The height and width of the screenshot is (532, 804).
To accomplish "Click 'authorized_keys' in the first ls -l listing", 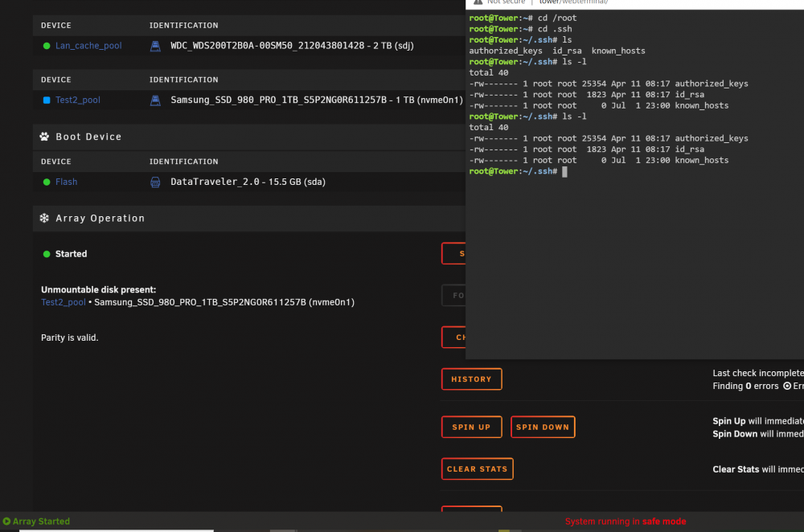I will (x=712, y=84).
